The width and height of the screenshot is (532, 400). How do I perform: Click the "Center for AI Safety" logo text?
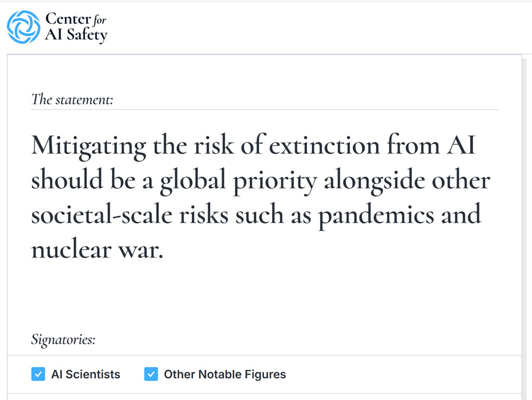click(76, 27)
